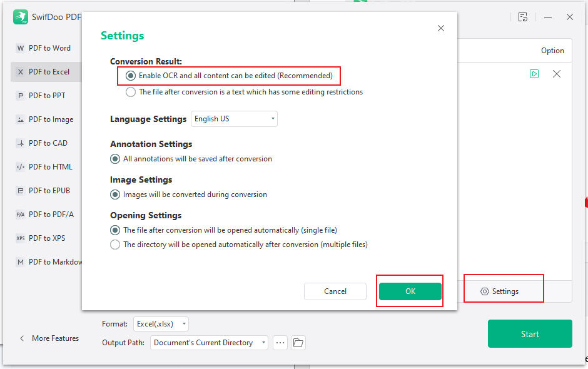Click the document history icon in title bar
The image size is (588, 369).
pyautogui.click(x=522, y=17)
